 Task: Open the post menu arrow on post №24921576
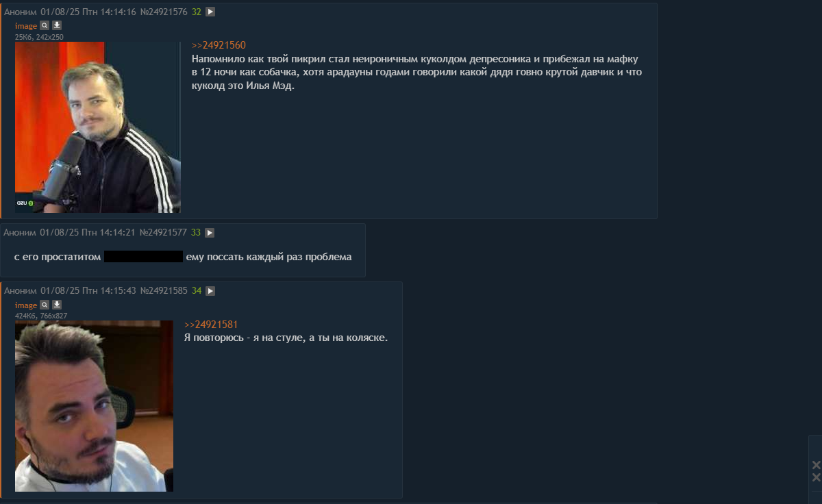click(210, 12)
